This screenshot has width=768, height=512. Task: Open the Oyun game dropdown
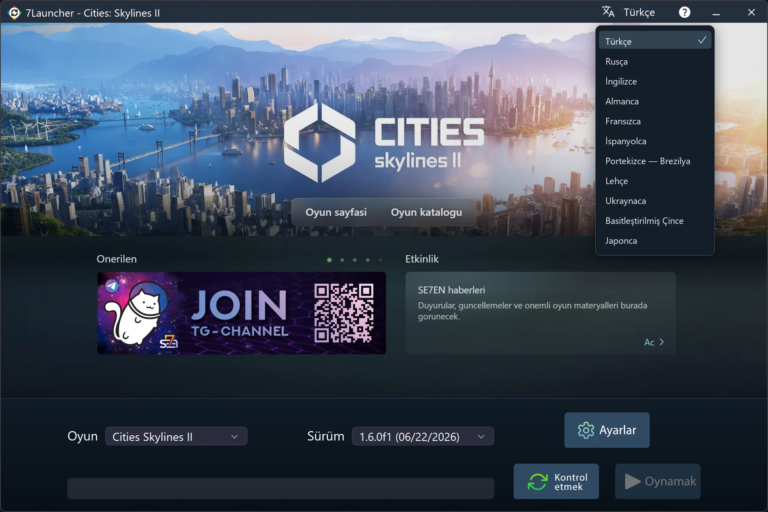[176, 437]
